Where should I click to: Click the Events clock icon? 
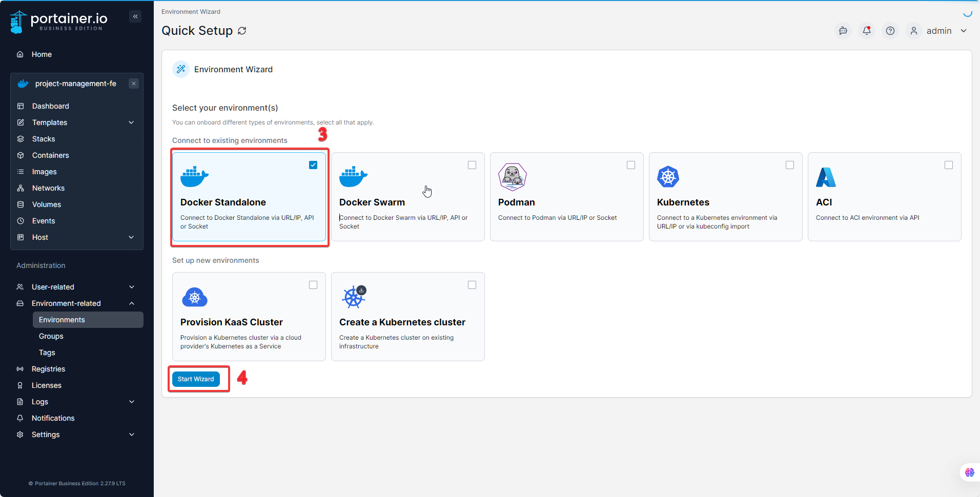tap(21, 221)
